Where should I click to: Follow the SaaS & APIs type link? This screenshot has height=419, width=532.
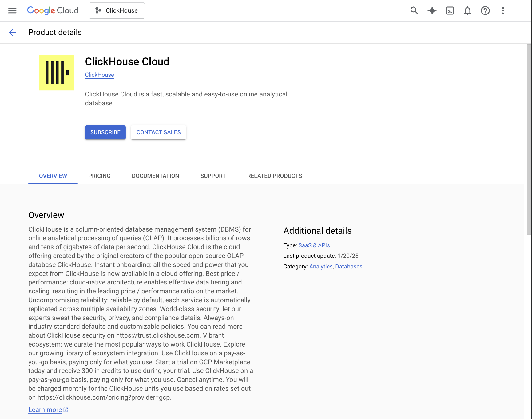[314, 245]
